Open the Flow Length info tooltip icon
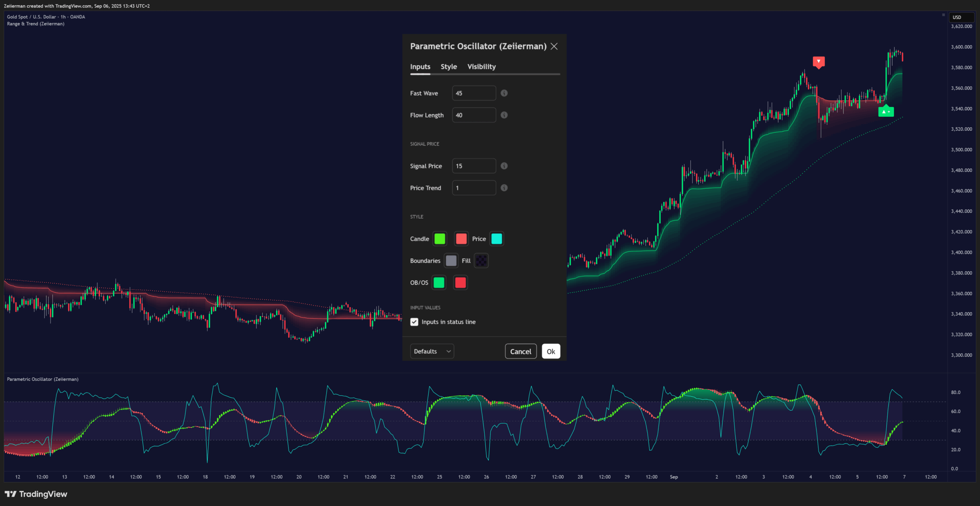This screenshot has height=506, width=980. pyautogui.click(x=504, y=115)
